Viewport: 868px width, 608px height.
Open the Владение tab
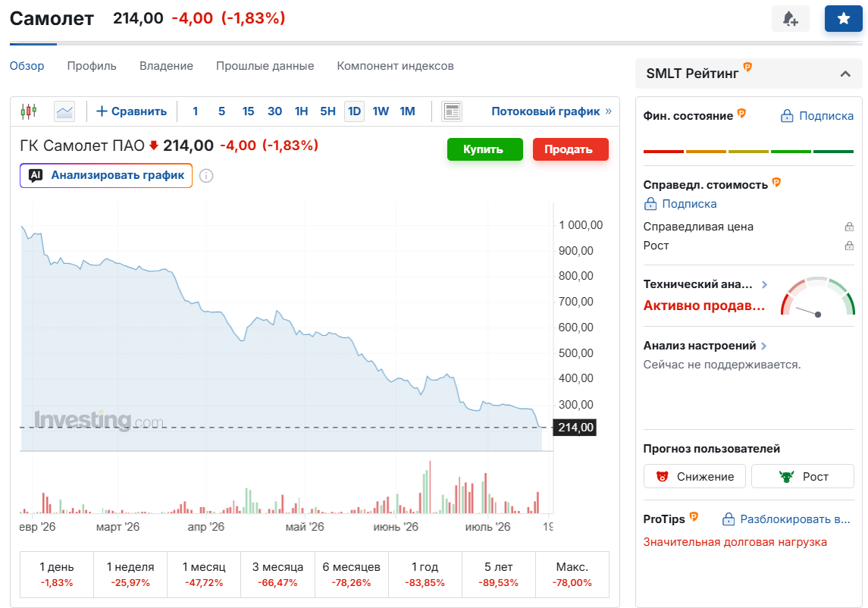point(166,66)
